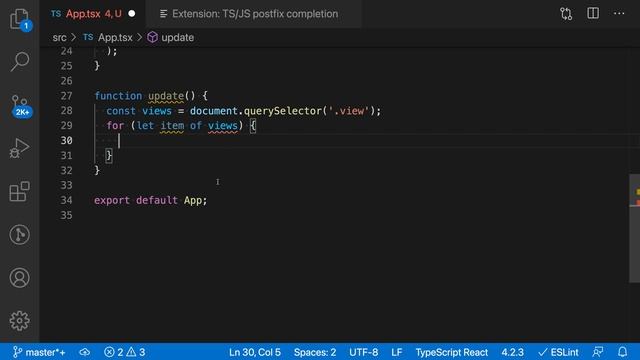Click the export default App line
640x360 pixels.
pos(151,200)
